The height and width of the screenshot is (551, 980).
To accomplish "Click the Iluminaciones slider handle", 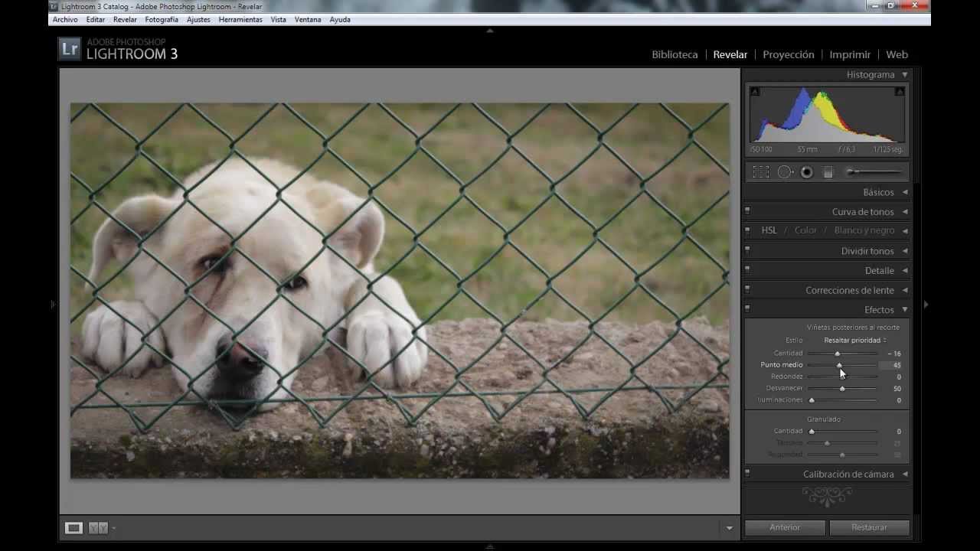I will 812,400.
